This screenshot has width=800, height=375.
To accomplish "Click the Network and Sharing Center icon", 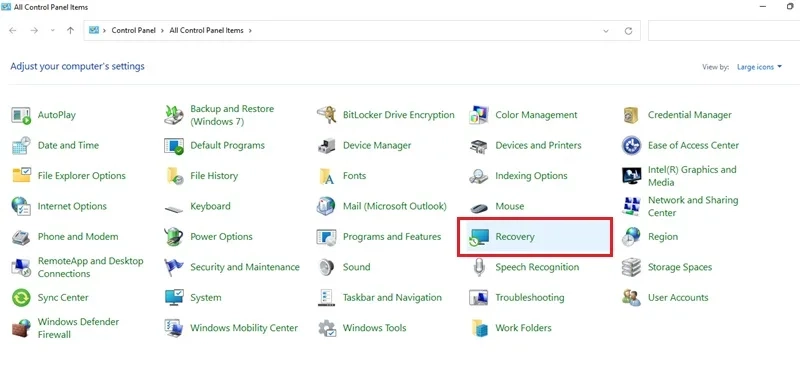I will (631, 206).
